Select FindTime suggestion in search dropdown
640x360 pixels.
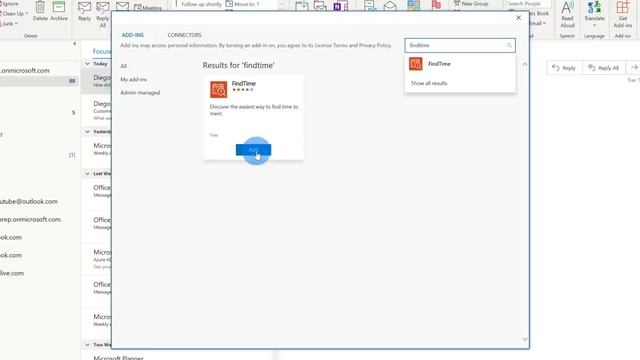tap(460, 64)
